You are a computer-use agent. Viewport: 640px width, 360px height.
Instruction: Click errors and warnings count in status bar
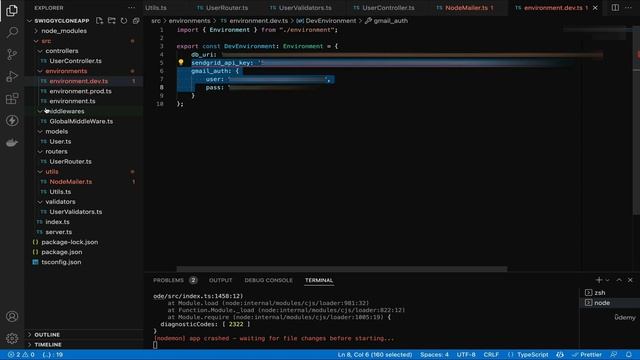21,355
